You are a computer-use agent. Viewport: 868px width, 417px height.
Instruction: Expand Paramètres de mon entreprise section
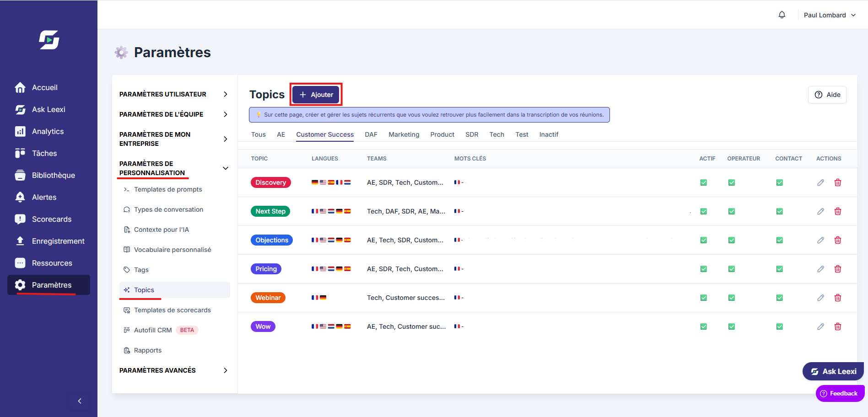(x=174, y=139)
